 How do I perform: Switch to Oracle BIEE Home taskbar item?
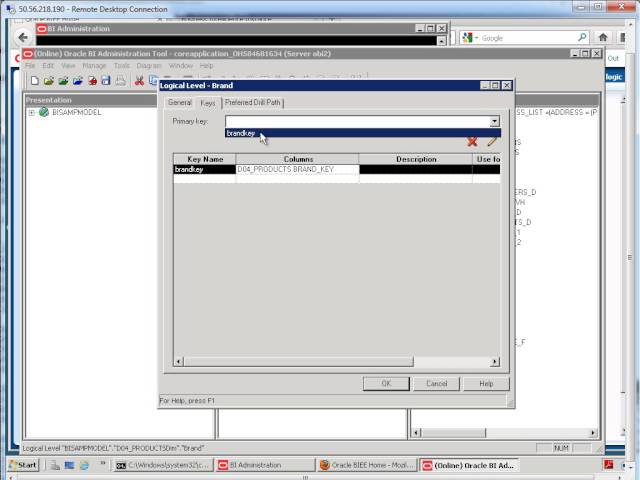[x=367, y=465]
